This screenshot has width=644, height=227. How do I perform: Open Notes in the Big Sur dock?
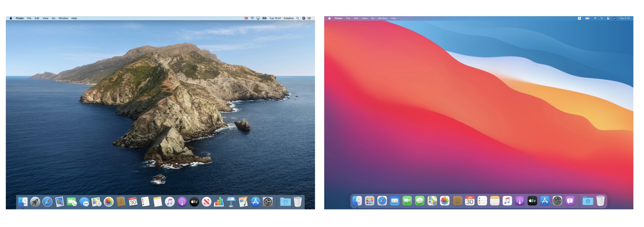click(x=495, y=201)
